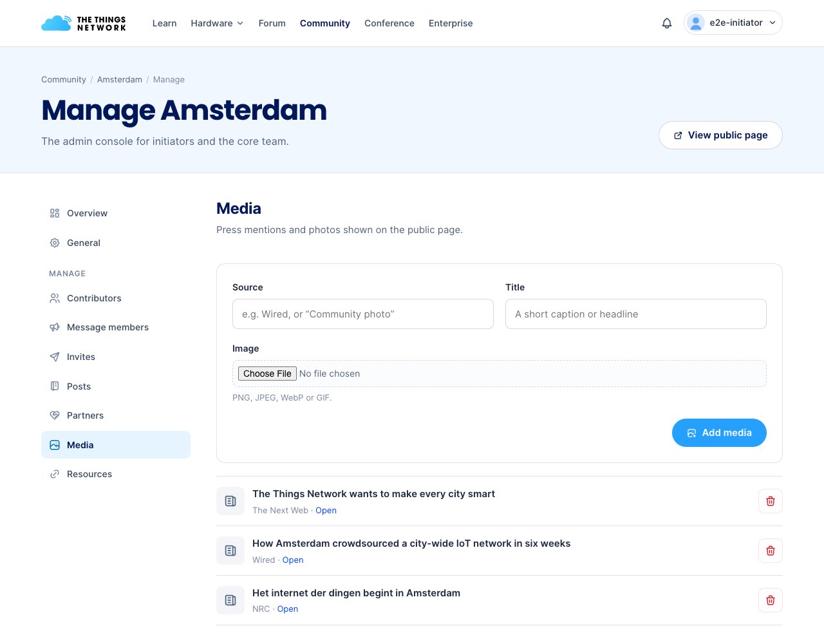
Task: Click the View public page button
Action: (720, 135)
